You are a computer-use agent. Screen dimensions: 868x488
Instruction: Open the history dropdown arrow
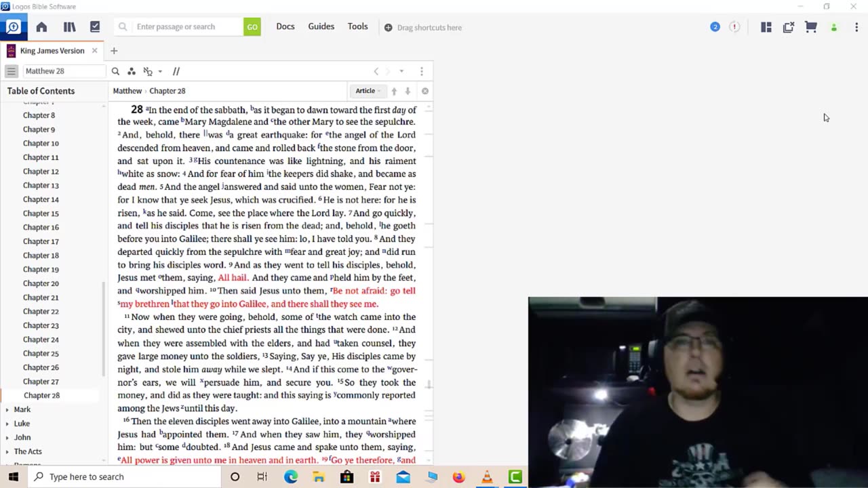(x=401, y=71)
